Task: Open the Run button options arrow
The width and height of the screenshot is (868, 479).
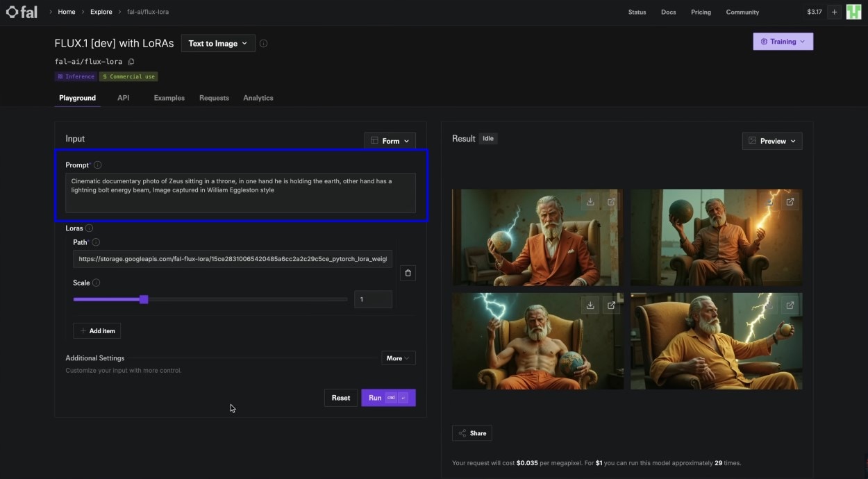Action: (x=404, y=398)
